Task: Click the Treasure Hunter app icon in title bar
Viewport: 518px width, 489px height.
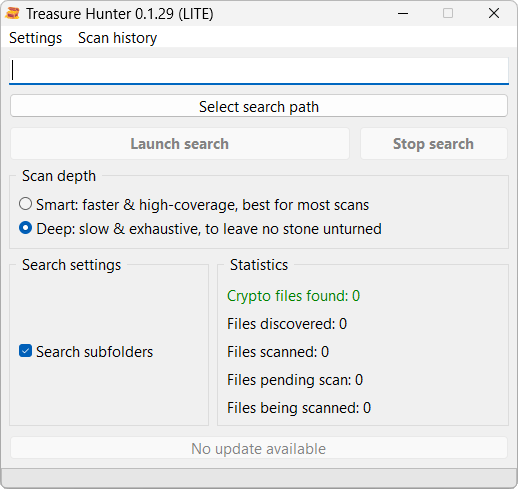Action: tap(13, 14)
